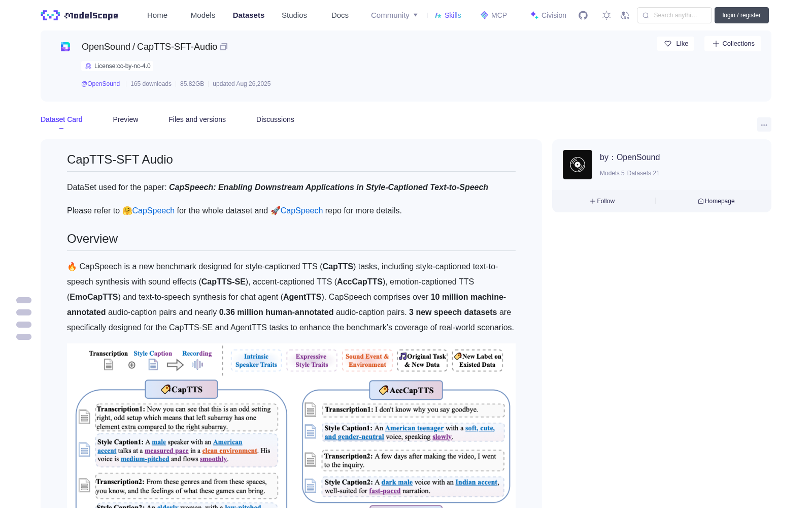
Task: Click the CapTTS-SFT Audio heading
Action: click(120, 160)
